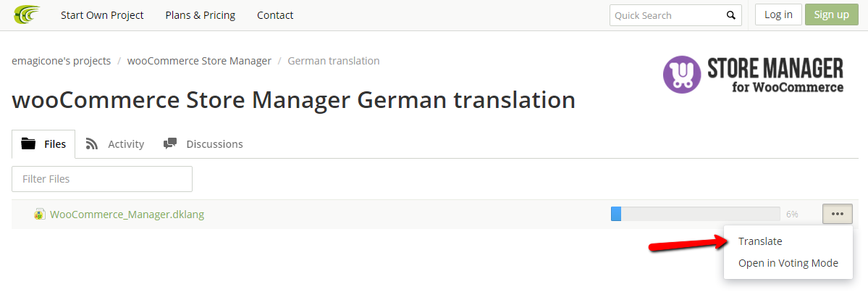Click the WooCommerce_Manager.dklang file icon
Screen dimensions: 868x308
(40, 215)
